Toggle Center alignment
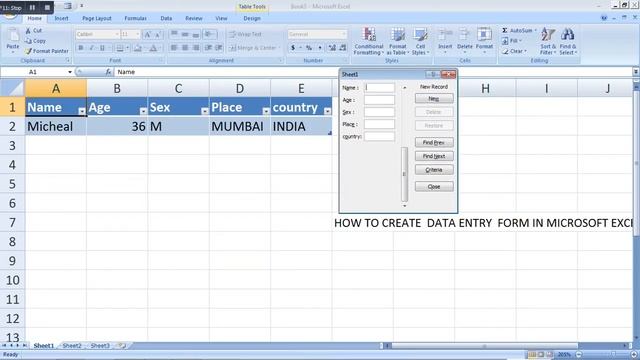Viewport: 640px width, 360px height. 185,48
